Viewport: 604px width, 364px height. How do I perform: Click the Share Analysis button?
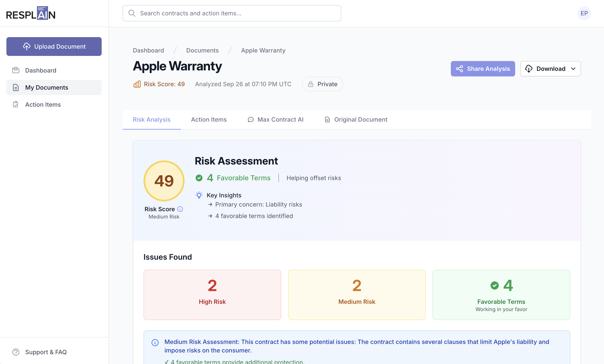(483, 69)
